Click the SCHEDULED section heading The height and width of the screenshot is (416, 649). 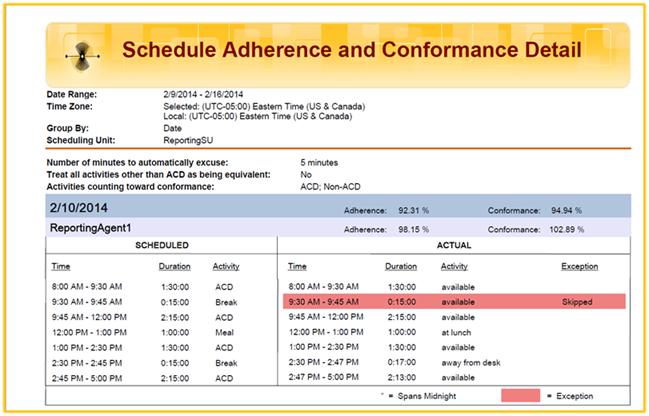pyautogui.click(x=162, y=245)
